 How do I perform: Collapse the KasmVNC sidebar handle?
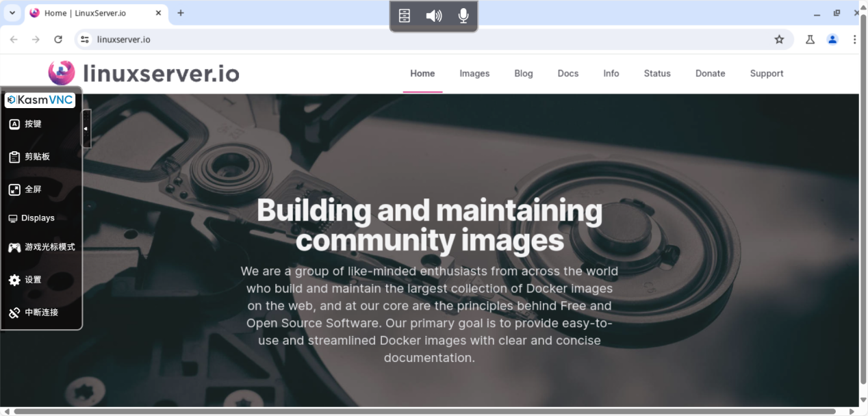pyautogui.click(x=86, y=129)
